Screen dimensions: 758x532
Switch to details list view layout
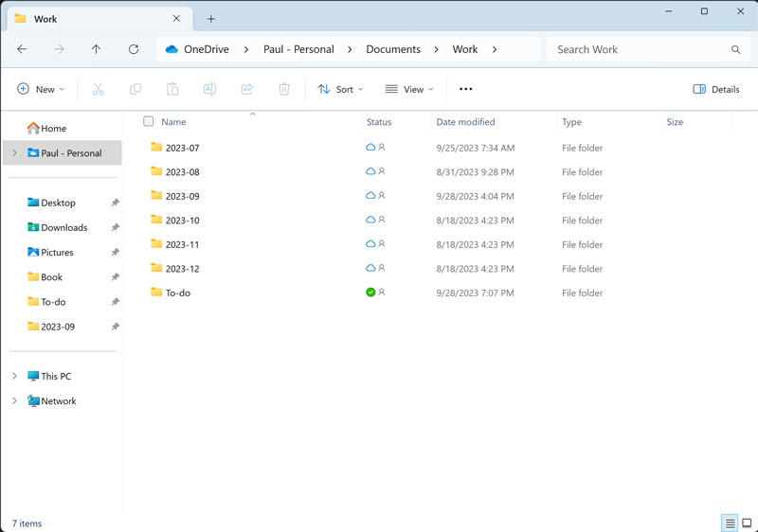(730, 523)
